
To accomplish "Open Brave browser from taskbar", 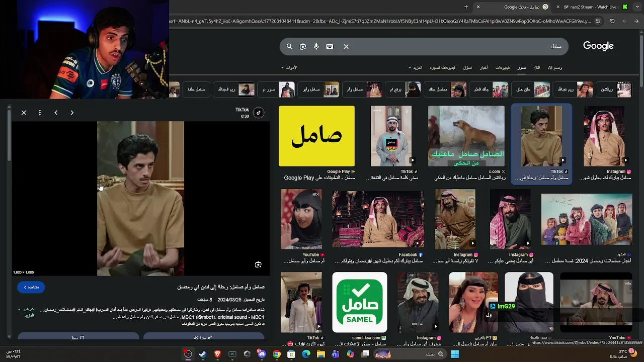I will 217,354.
